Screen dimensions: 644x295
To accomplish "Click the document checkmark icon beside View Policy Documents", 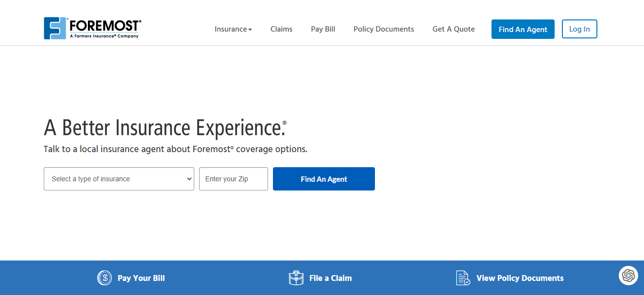I will tap(463, 278).
